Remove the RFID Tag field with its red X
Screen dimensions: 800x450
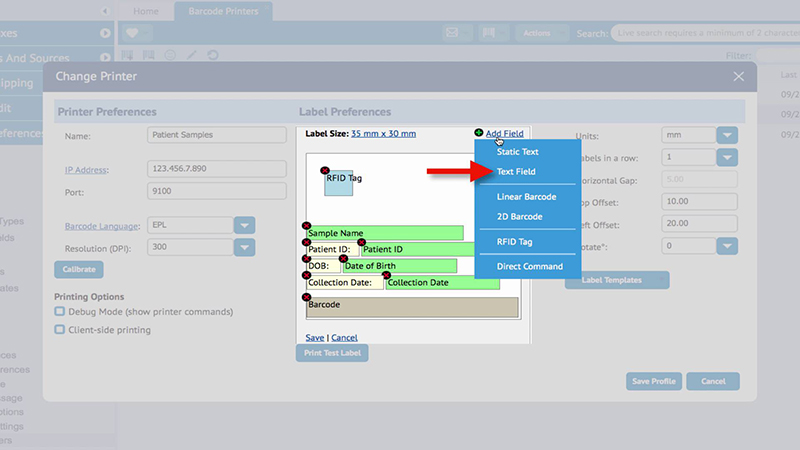[323, 169]
